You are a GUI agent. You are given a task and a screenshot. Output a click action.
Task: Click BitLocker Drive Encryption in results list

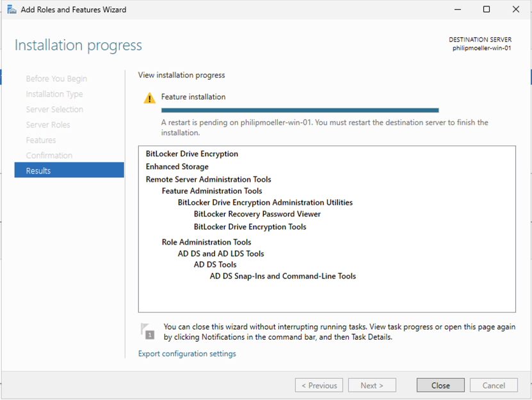(x=191, y=154)
